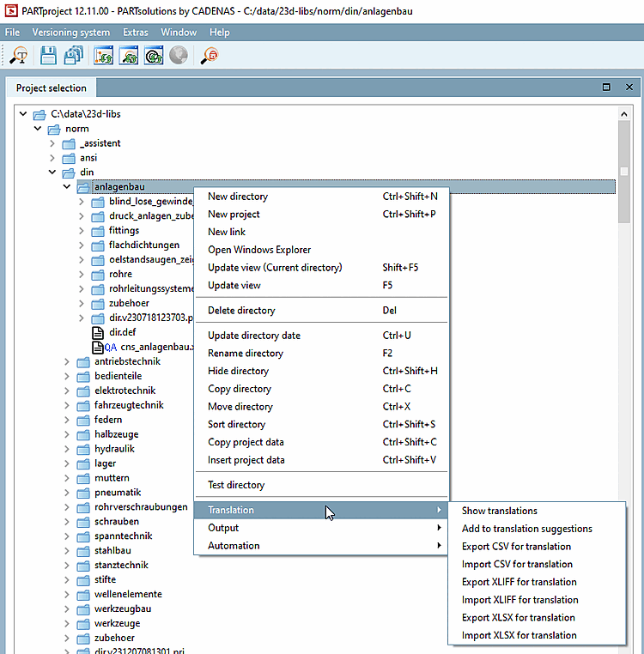Image resolution: width=644 pixels, height=654 pixels.
Task: Maximize the Project selection panel
Action: pos(606,88)
